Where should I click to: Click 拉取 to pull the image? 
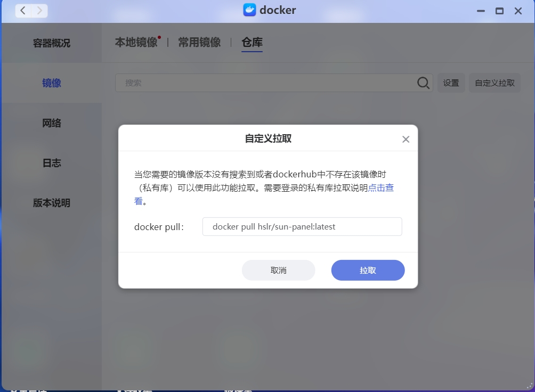coord(368,270)
